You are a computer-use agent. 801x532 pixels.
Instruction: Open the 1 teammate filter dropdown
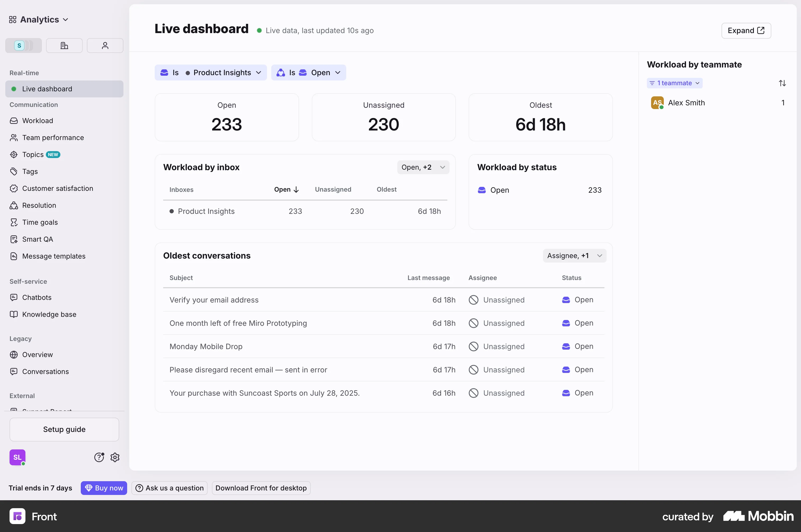(674, 83)
